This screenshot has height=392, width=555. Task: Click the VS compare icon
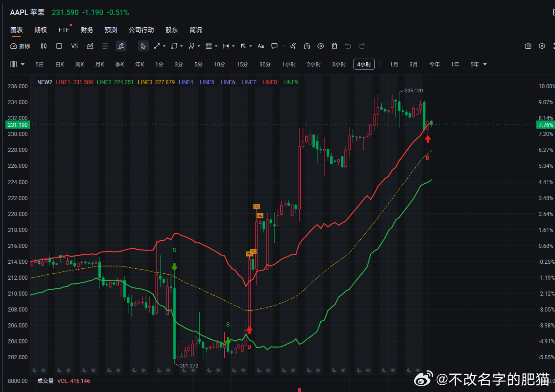pyautogui.click(x=75, y=46)
